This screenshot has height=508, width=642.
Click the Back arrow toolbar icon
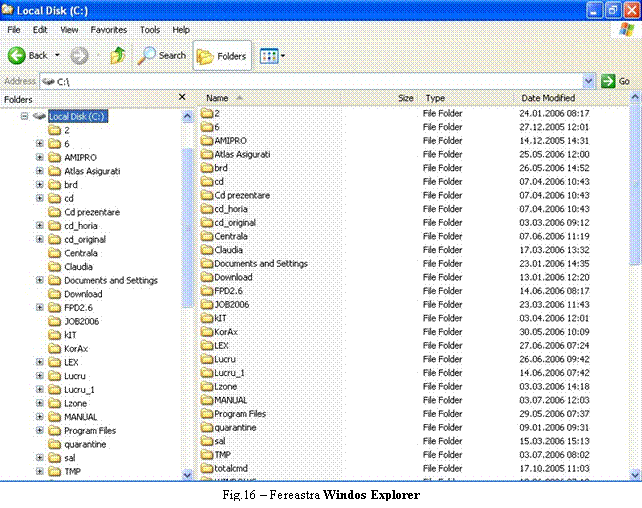coord(17,56)
